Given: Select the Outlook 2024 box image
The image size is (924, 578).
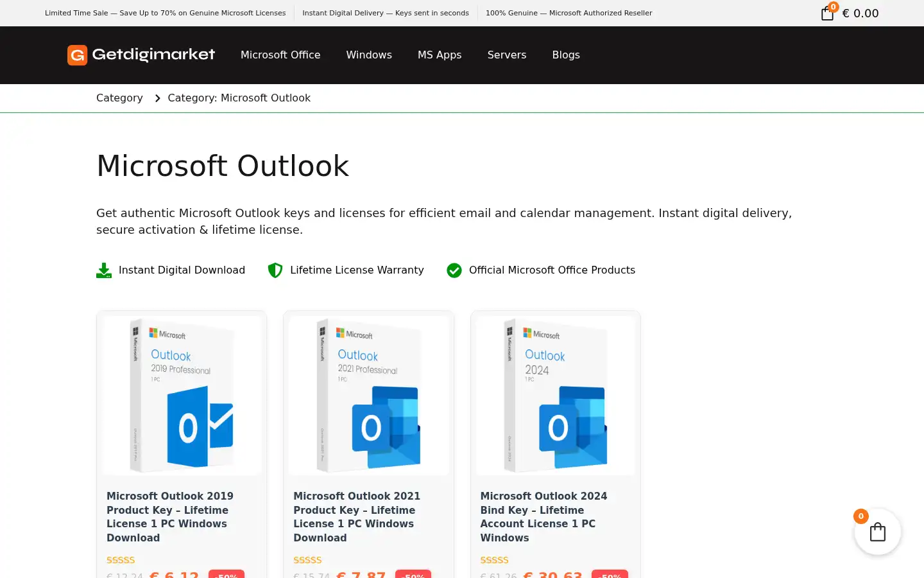Looking at the screenshot, I should (x=556, y=395).
